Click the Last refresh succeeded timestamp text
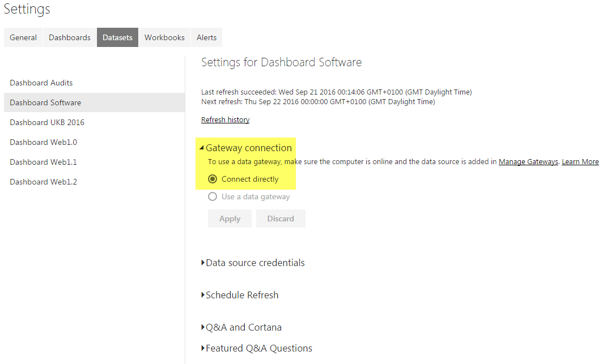This screenshot has height=364, width=607. coord(337,92)
